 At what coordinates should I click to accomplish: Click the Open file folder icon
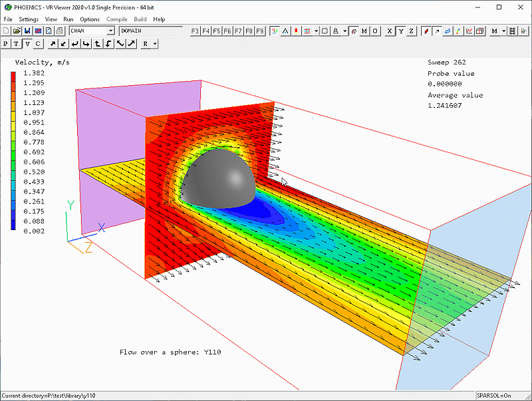(x=17, y=31)
